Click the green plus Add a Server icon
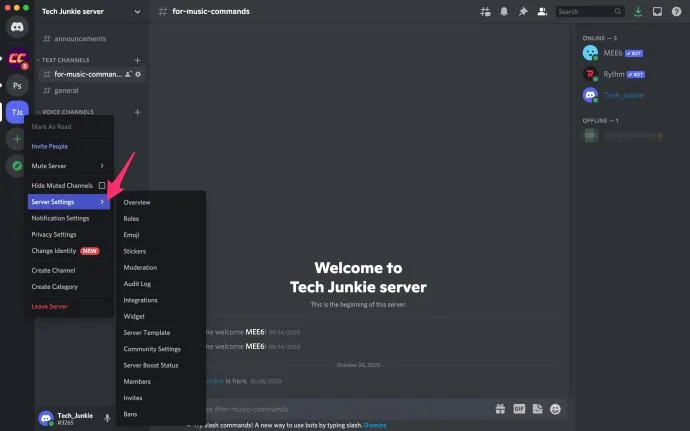 click(x=17, y=140)
